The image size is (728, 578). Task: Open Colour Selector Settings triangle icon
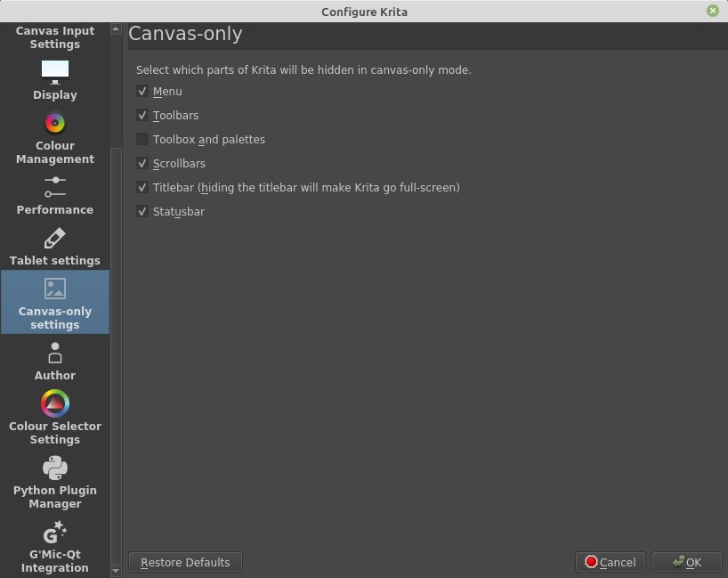tap(55, 403)
